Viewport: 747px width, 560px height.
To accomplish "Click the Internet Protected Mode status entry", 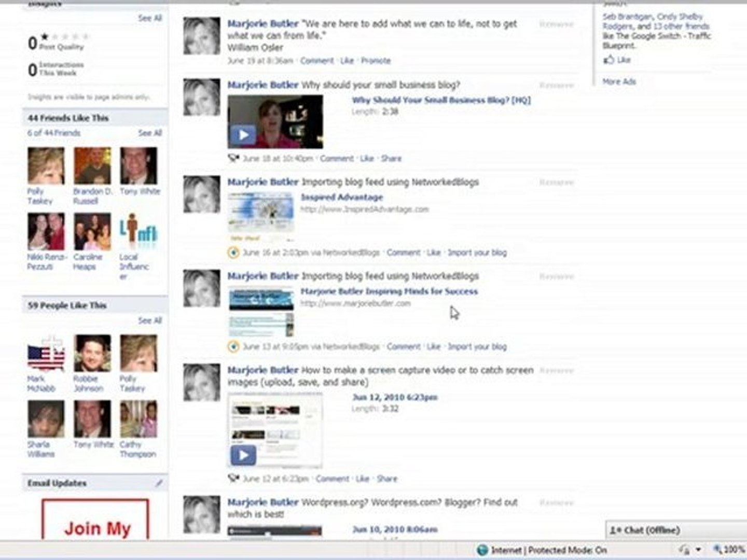I will click(x=542, y=550).
